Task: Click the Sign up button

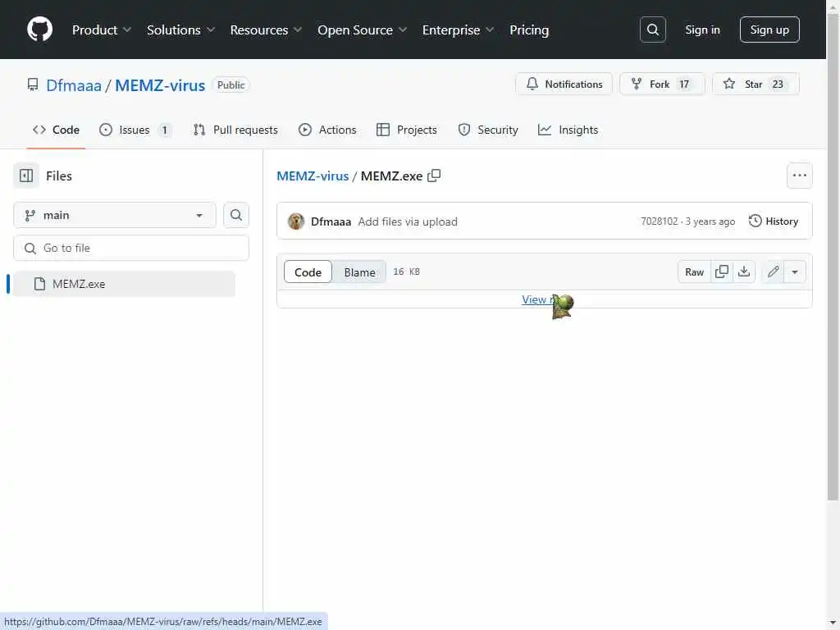Action: coord(769,30)
